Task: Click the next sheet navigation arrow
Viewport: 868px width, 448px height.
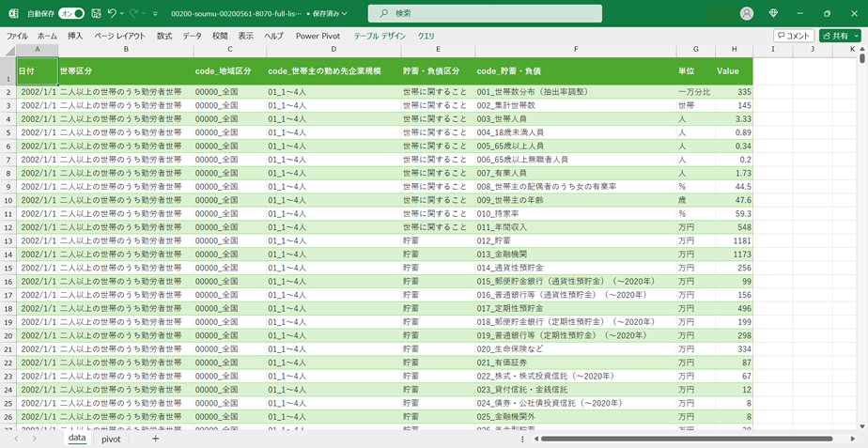Action: pos(35,439)
